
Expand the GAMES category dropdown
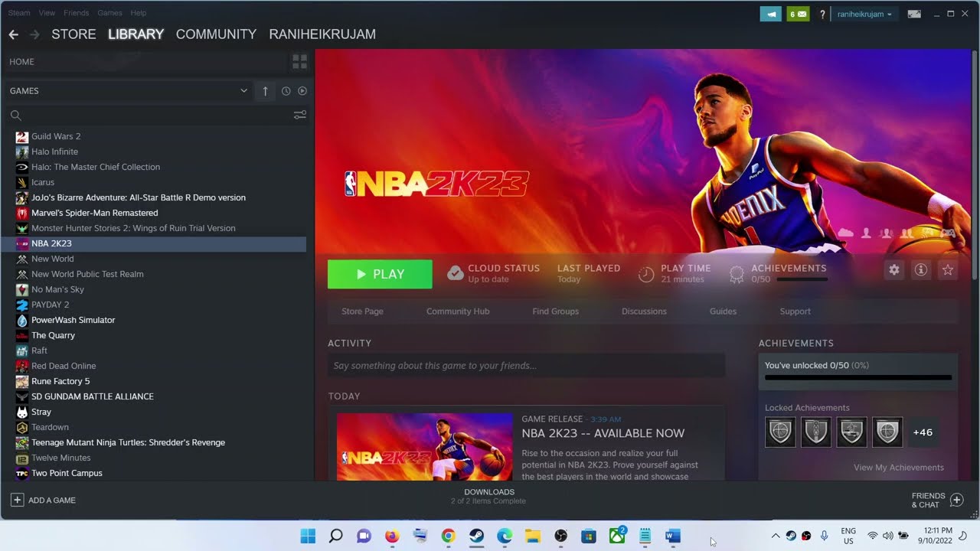(x=243, y=91)
